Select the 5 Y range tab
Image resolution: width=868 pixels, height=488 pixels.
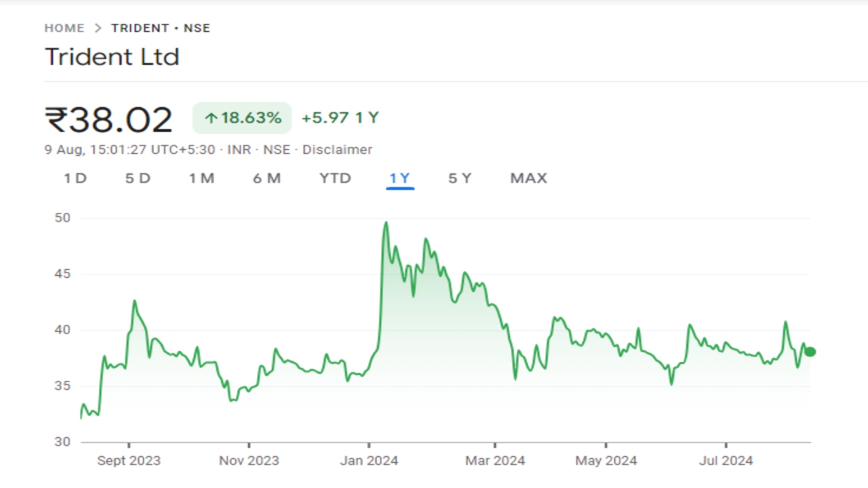(460, 178)
